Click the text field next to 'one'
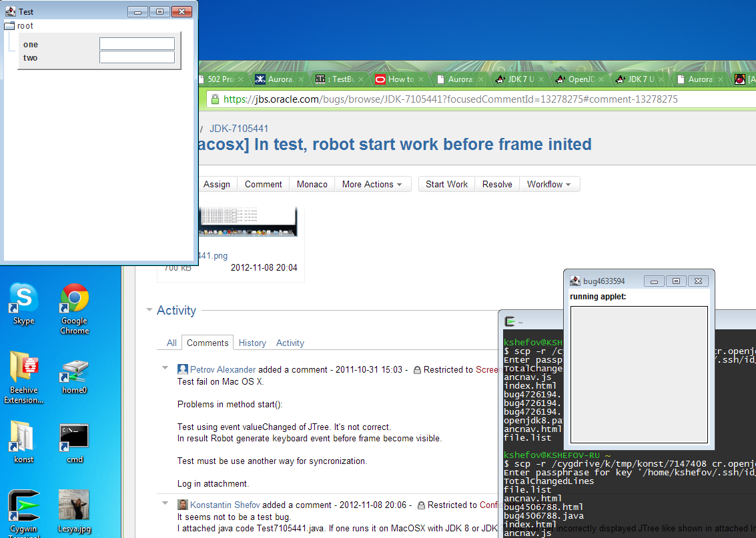This screenshot has height=538, width=756. pos(137,44)
